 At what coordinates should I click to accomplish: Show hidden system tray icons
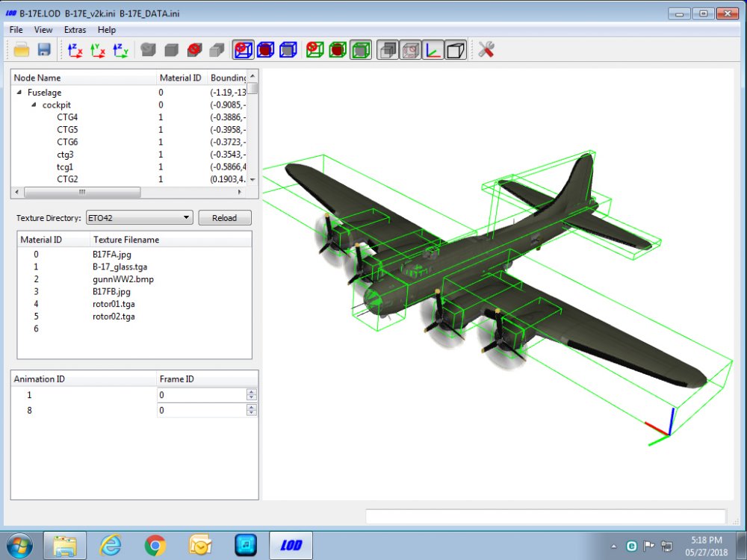pos(613,547)
